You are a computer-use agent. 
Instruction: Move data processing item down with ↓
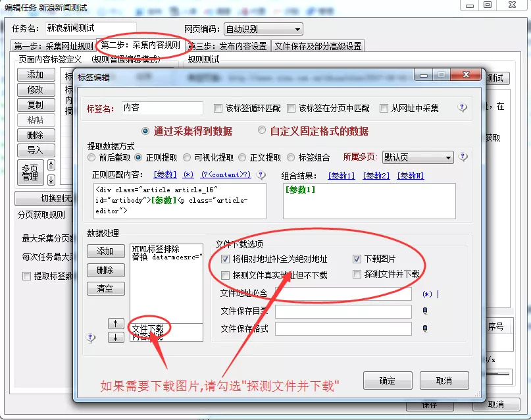tap(115, 337)
